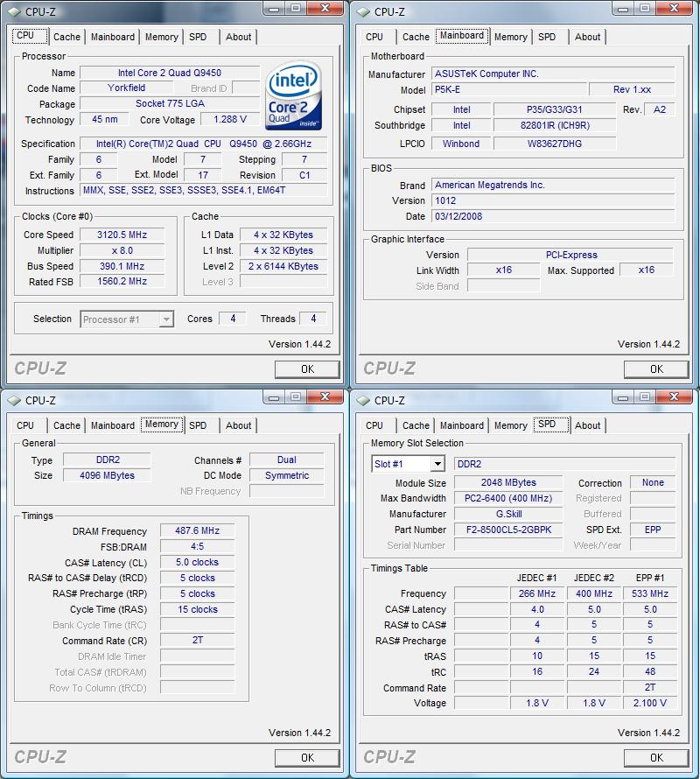The image size is (700, 779).
Task: Click the motherboard Model P5K-E field
Action: coord(509,89)
